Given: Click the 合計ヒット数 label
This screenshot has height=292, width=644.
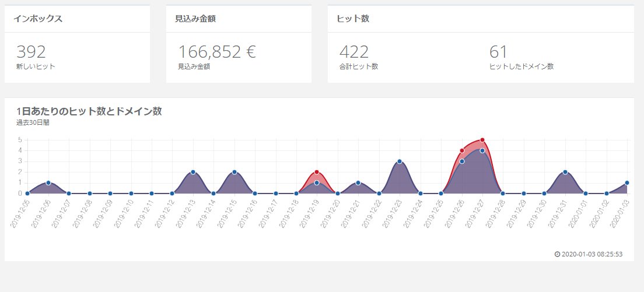Looking at the screenshot, I should point(359,66).
